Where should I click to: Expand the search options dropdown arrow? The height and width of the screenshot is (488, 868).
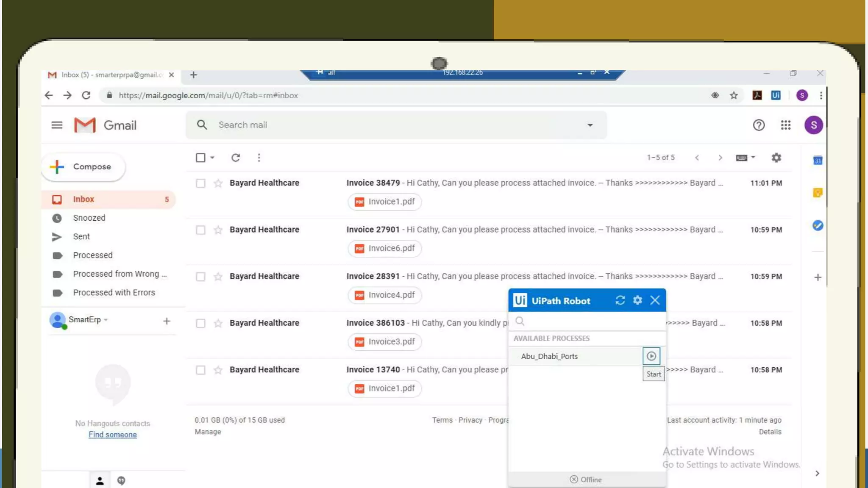(590, 125)
